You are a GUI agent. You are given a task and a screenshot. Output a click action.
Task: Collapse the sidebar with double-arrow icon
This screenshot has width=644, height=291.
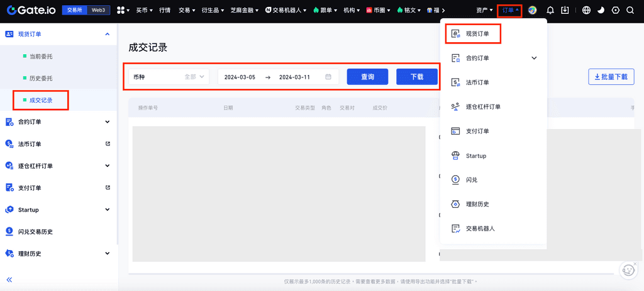(x=10, y=279)
